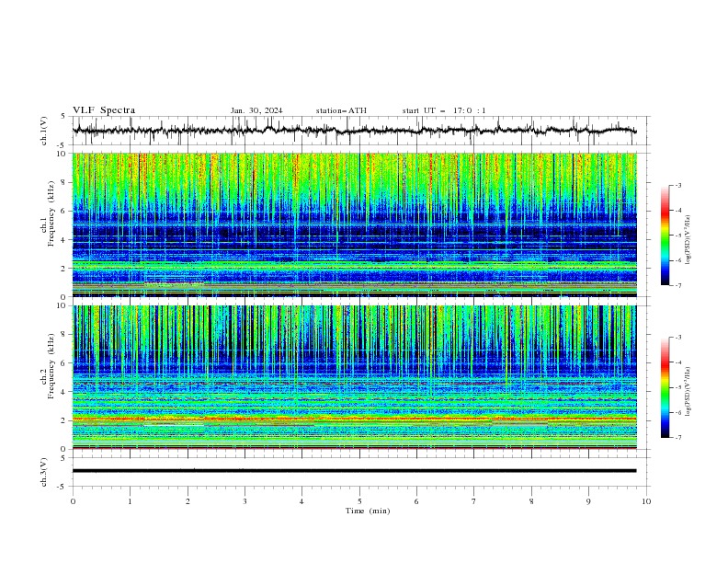The height and width of the screenshot is (563, 728).
Task: Click the time axis tick label '5'
Action: coord(359,501)
